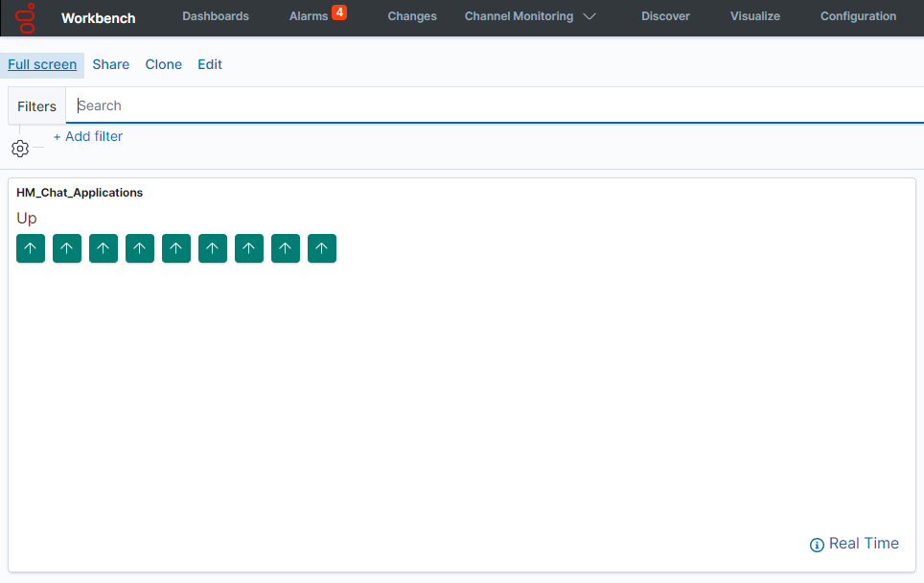This screenshot has width=924, height=583.
Task: Select the fifth green Up arrow tile
Action: tap(176, 248)
